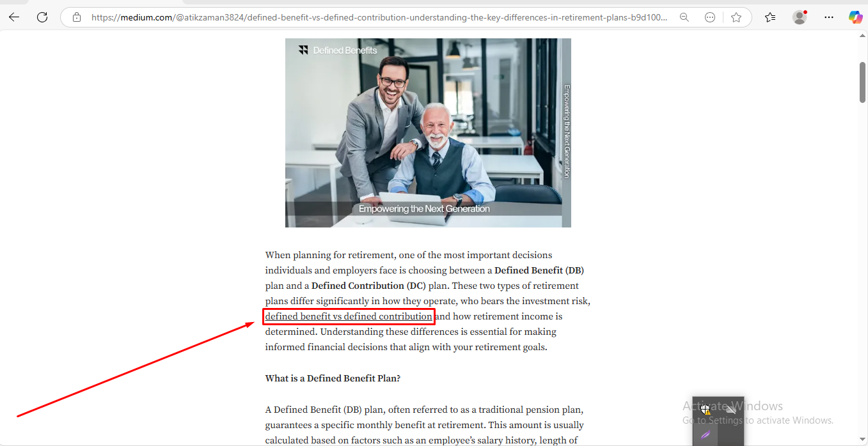868x446 pixels.
Task: Click the circled three-dots icon in the address bar
Action: click(x=710, y=17)
